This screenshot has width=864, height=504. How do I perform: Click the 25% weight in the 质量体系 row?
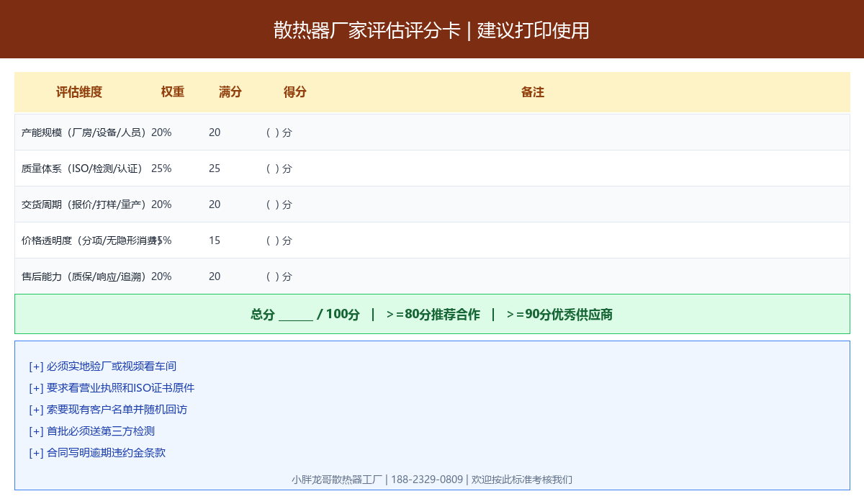161,168
